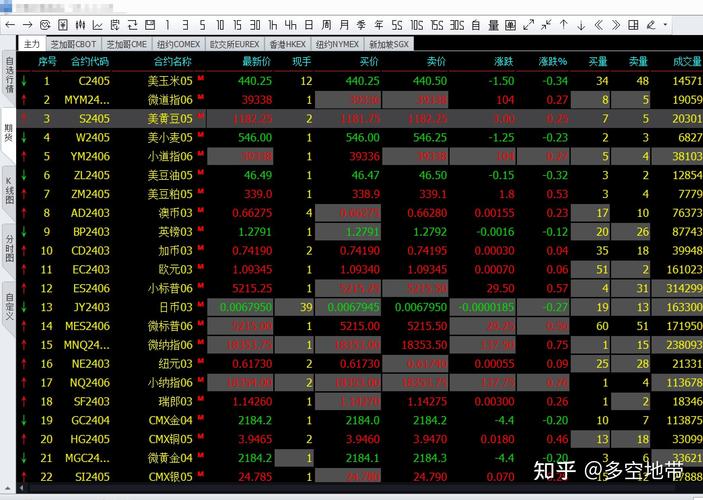
Task: Open the 自选行情 side tab
Action: [9, 75]
